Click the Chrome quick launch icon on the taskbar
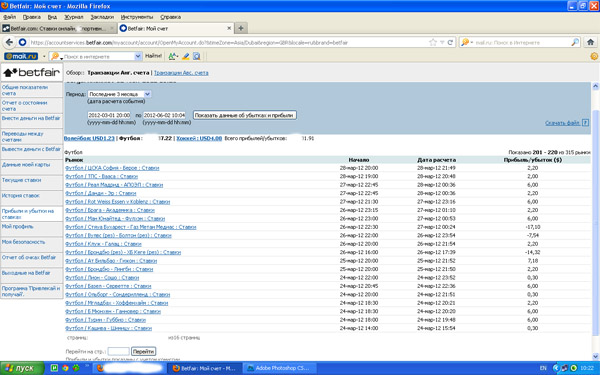Viewport: 600px width, 375px height. (65, 368)
